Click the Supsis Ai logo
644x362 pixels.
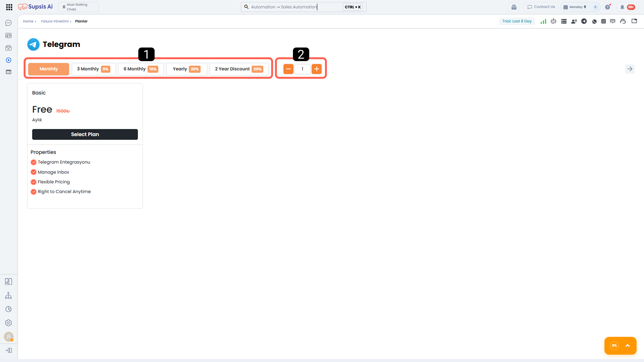(x=35, y=7)
